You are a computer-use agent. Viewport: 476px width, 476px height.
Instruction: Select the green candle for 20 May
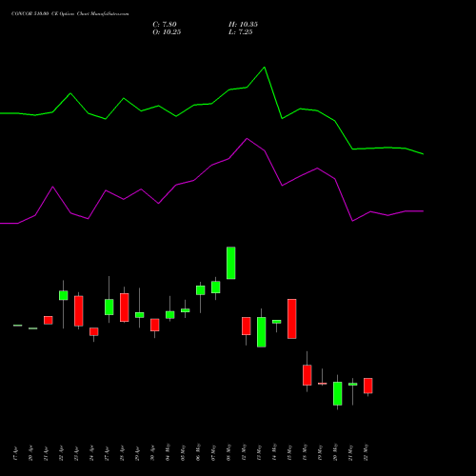[x=338, y=393]
